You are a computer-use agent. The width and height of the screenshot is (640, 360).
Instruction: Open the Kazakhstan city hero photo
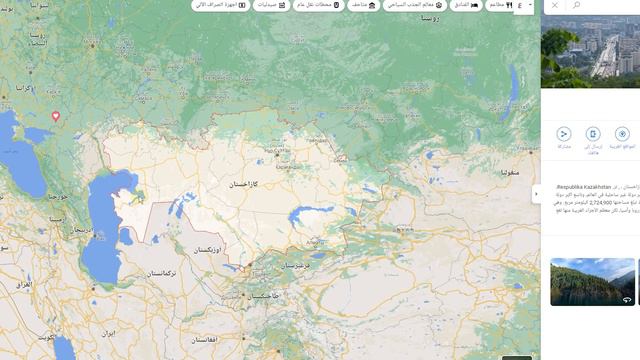click(x=590, y=51)
